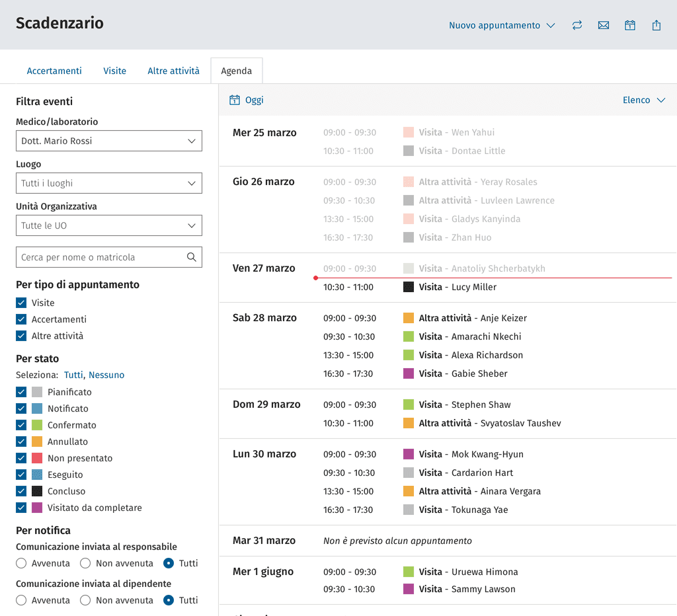The height and width of the screenshot is (616, 677).
Task: Open the Visita - Wen Yahui past appointment
Action: pos(457,132)
